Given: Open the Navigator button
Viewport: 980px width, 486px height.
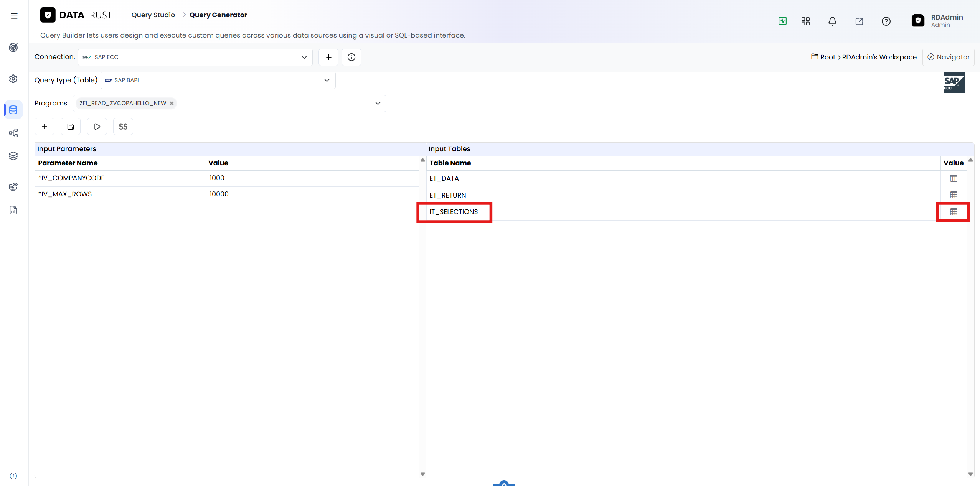Looking at the screenshot, I should pyautogui.click(x=948, y=57).
